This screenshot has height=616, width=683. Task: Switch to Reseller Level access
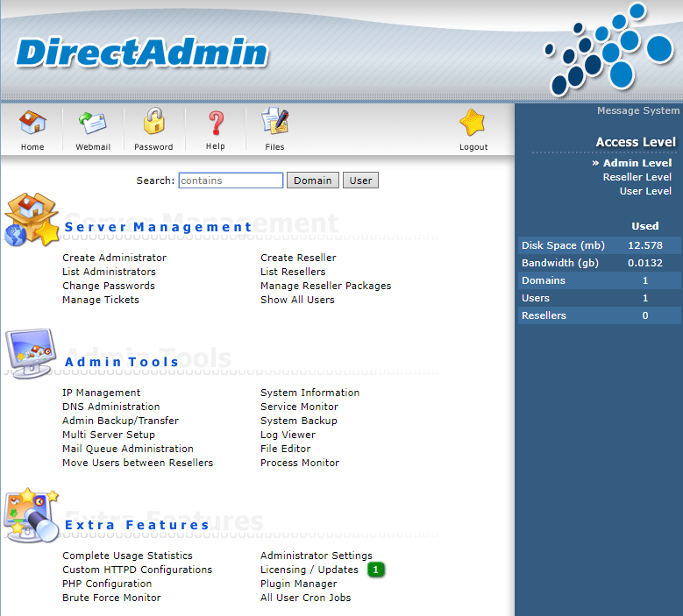tap(637, 177)
